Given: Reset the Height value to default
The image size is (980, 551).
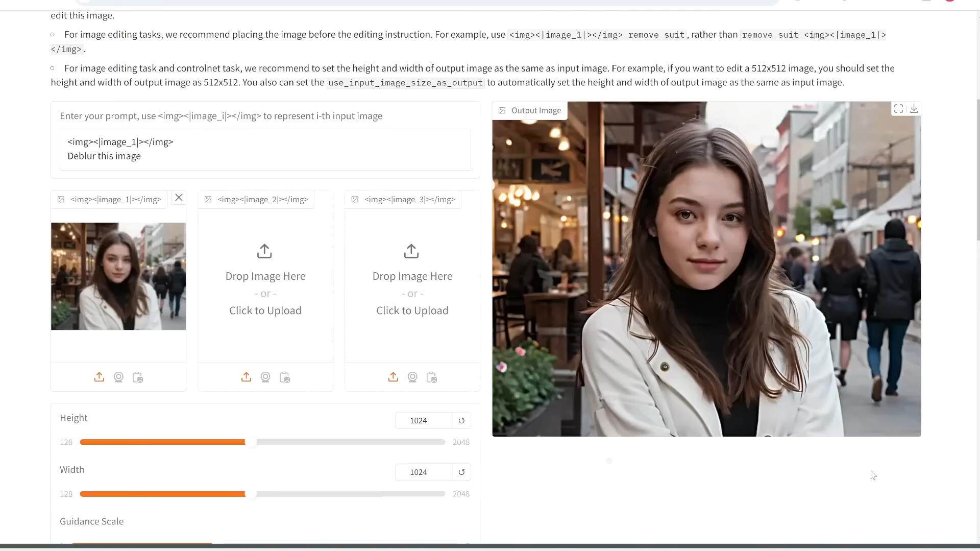Looking at the screenshot, I should [x=461, y=421].
